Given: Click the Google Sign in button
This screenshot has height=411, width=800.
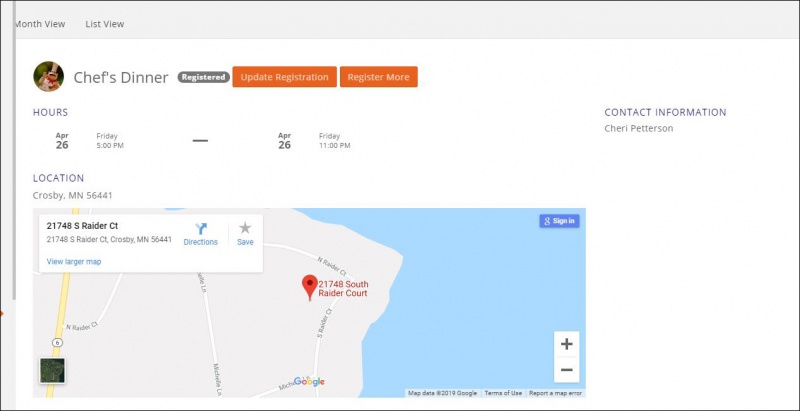Looking at the screenshot, I should pyautogui.click(x=558, y=221).
